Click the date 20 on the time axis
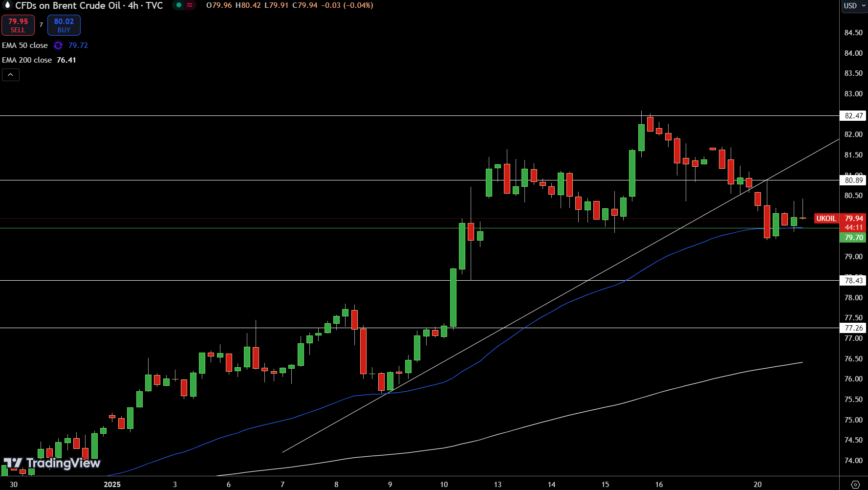This screenshot has height=490, width=868. click(758, 485)
